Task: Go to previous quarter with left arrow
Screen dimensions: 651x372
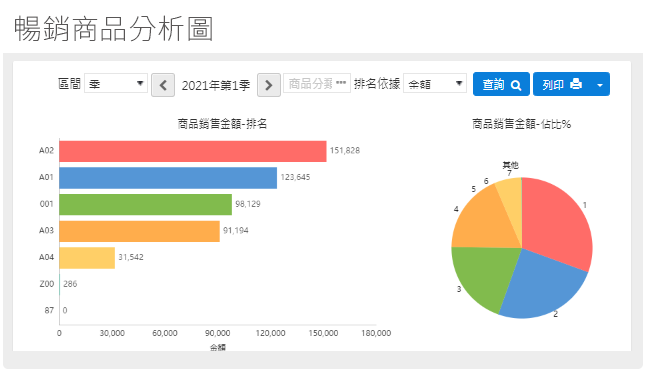Action: (x=163, y=85)
